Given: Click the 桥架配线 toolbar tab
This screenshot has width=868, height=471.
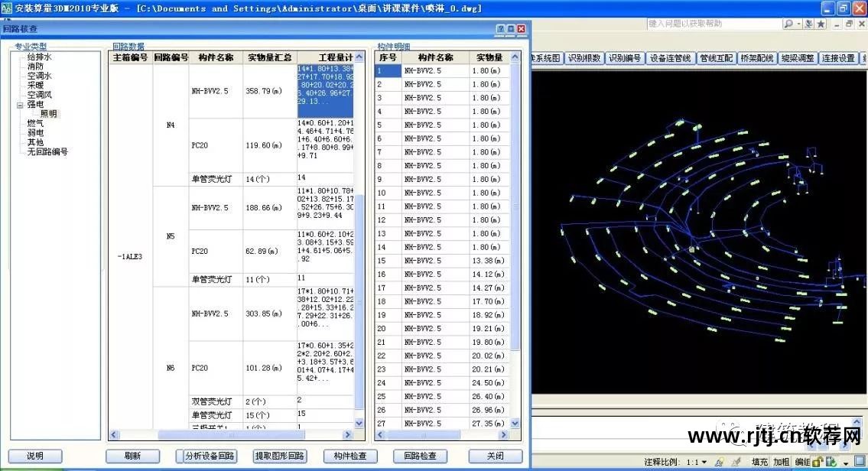Looking at the screenshot, I should click(756, 58).
